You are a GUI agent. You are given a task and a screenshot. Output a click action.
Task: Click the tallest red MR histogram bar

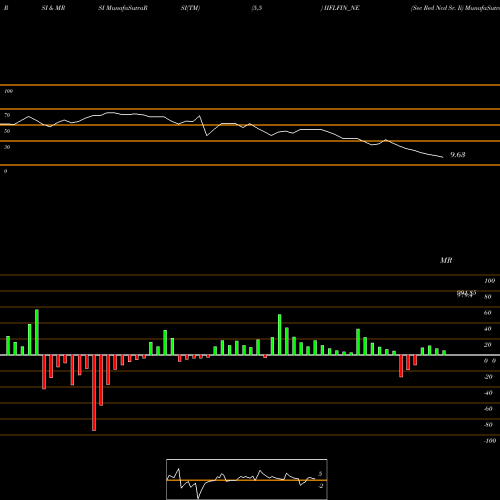(x=94, y=393)
